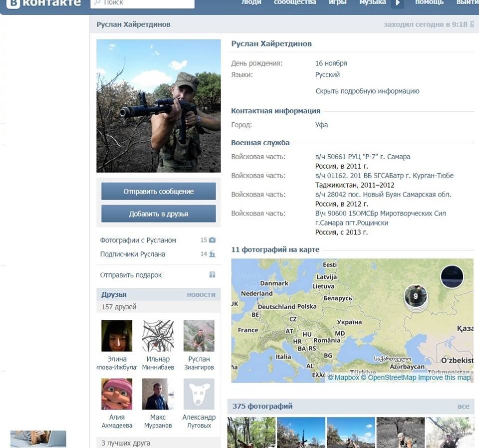
Task: Click the music play button in header
Action: 397,3
